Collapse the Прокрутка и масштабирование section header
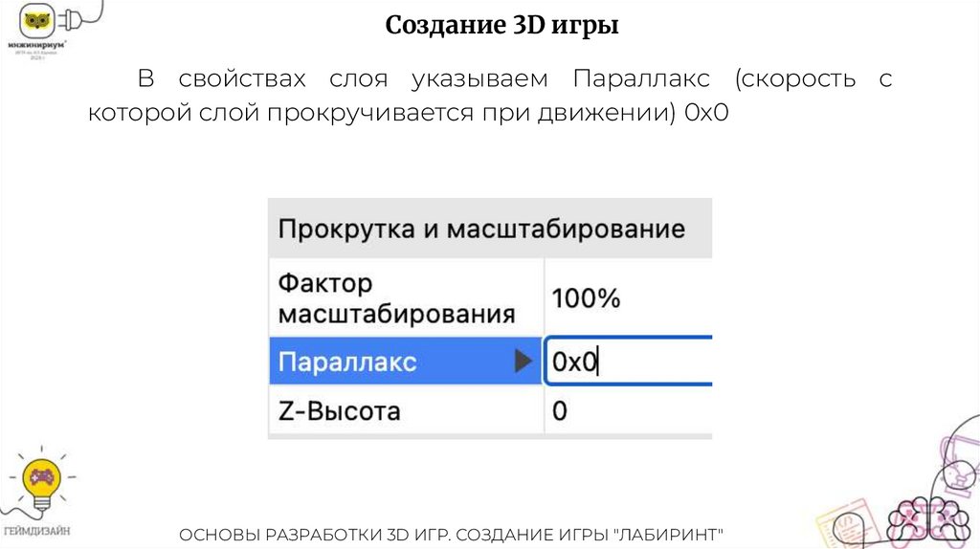The image size is (980, 549). [x=481, y=229]
